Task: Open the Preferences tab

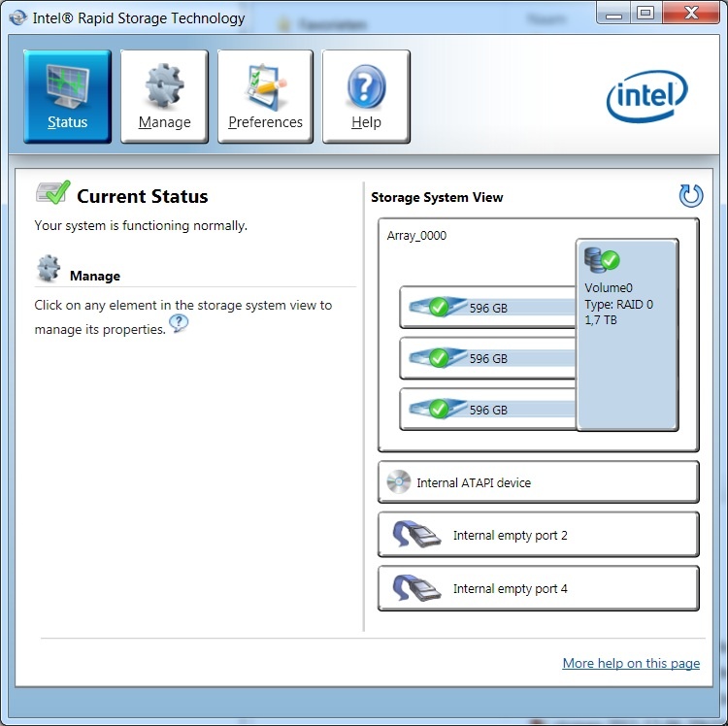Action: pyautogui.click(x=265, y=96)
